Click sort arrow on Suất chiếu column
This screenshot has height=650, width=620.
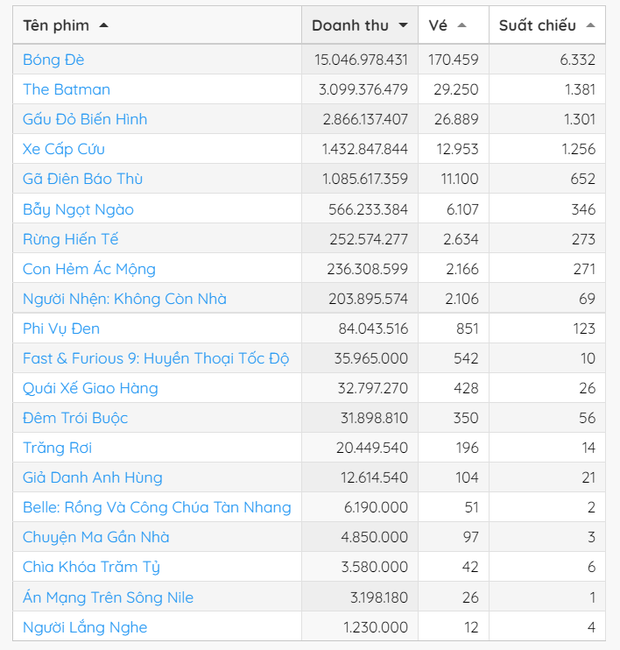point(591,25)
